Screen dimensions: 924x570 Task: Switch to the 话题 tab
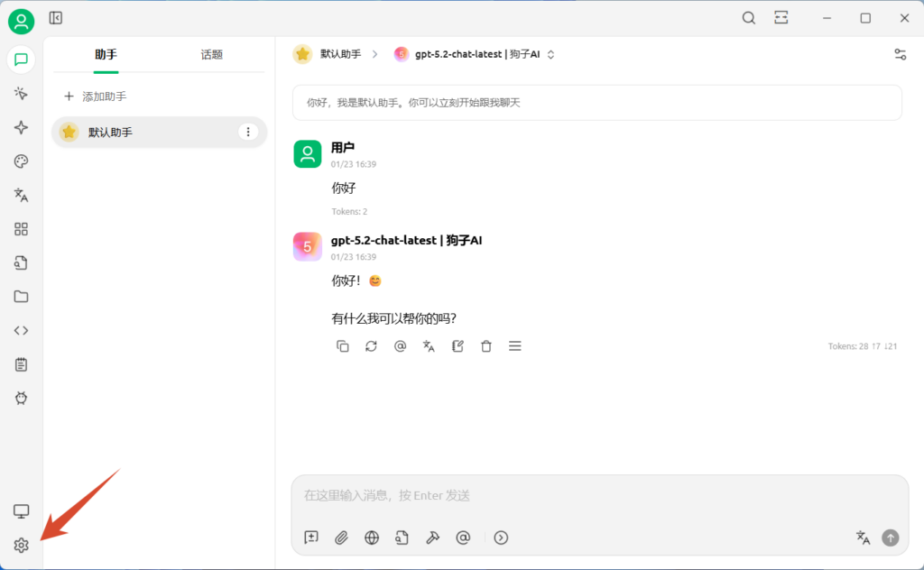[211, 55]
